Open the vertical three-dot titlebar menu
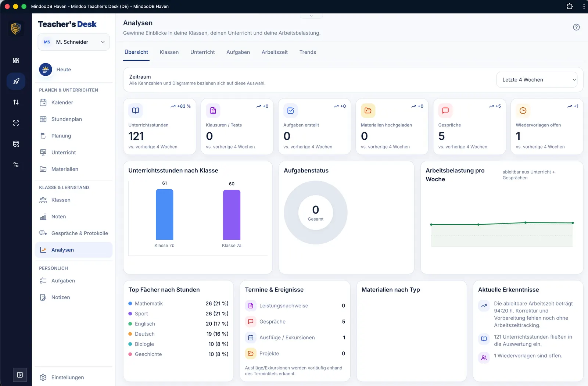Viewport: 588px width, 386px height. click(584, 6)
